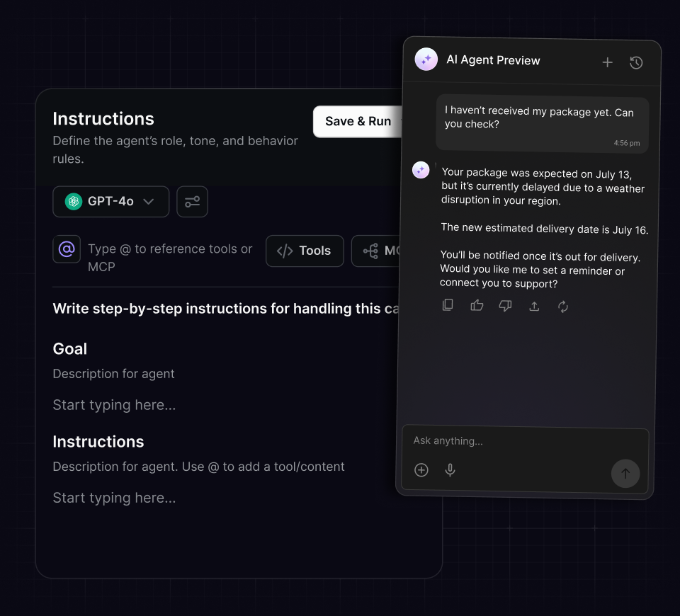Open the GPT-4o model dropdown
This screenshot has width=680, height=616.
pos(111,202)
